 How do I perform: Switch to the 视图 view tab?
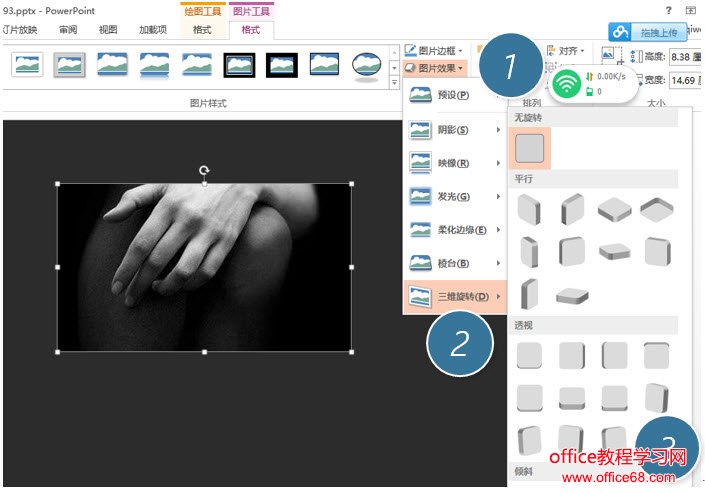pyautogui.click(x=108, y=30)
